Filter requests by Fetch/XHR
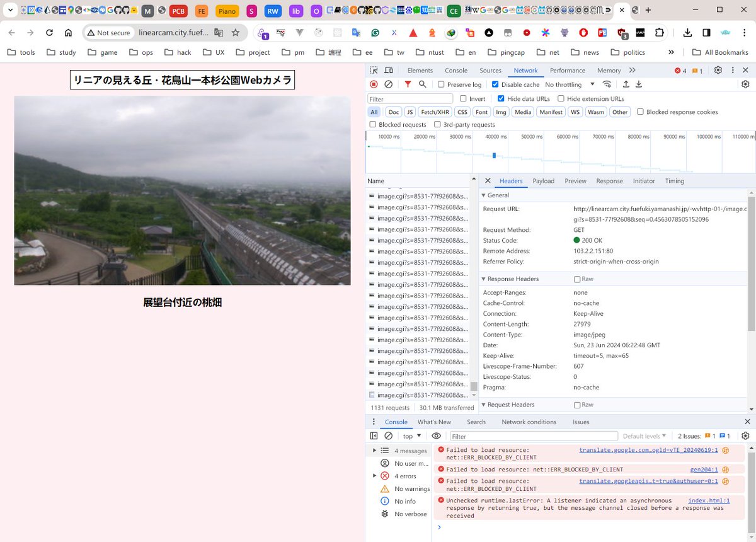This screenshot has height=542, width=756. click(435, 112)
